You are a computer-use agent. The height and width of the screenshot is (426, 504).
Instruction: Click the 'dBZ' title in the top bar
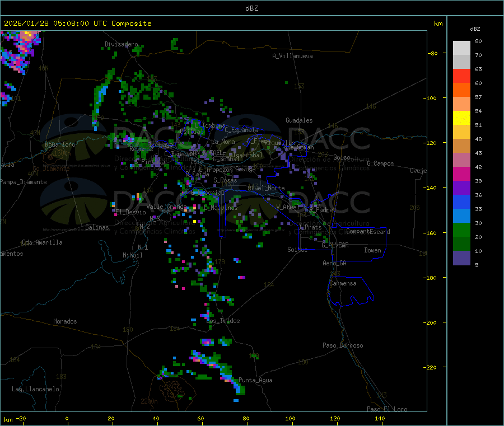point(251,8)
